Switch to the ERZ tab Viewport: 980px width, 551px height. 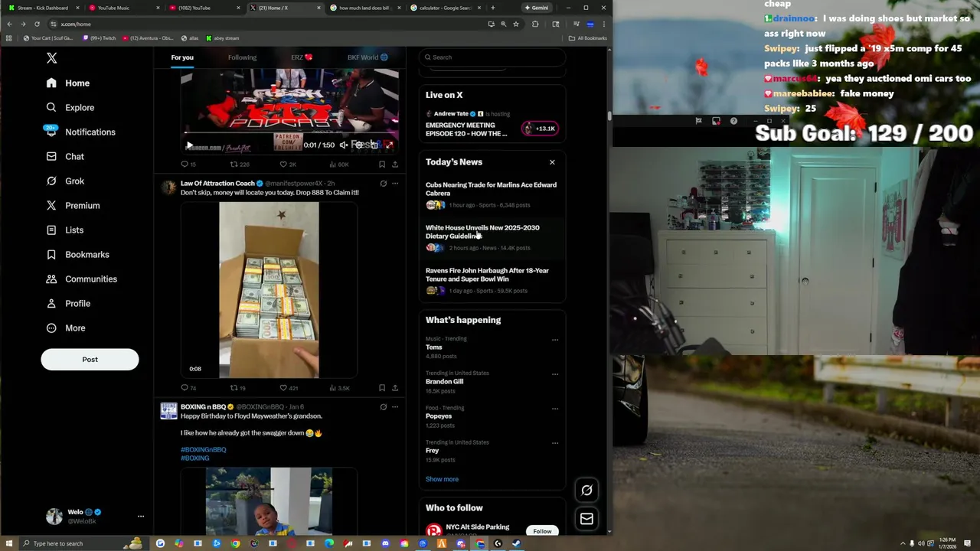[x=302, y=57]
